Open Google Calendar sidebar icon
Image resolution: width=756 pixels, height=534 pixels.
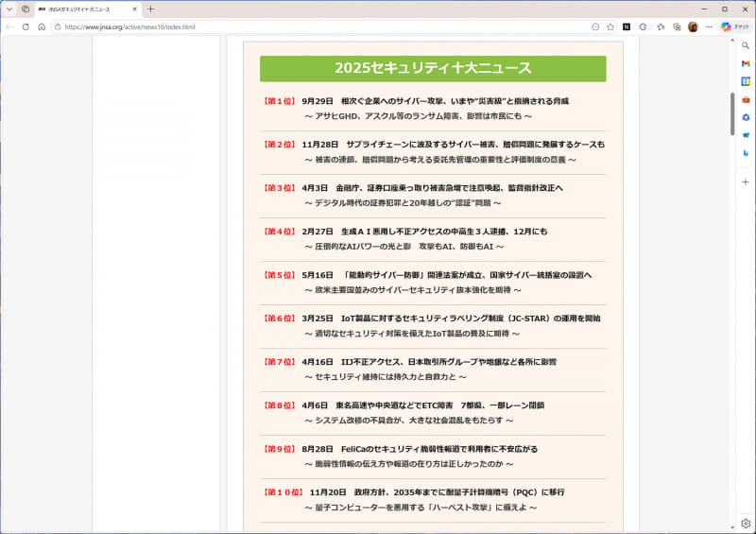tap(746, 81)
